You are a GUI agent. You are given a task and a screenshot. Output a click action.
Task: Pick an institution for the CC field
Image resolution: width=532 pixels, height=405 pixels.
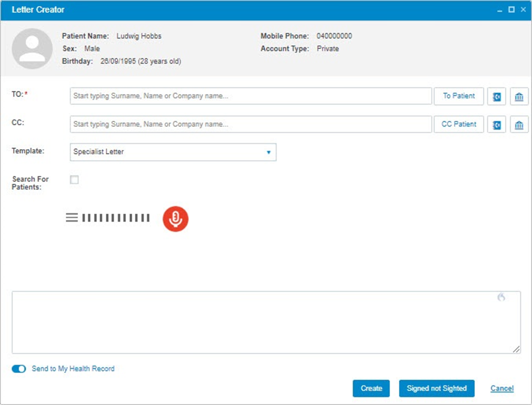519,124
